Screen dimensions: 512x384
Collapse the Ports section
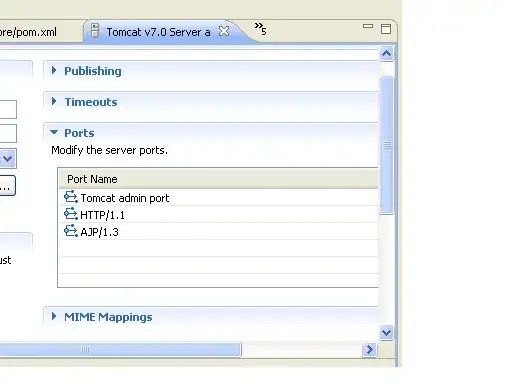tap(54, 132)
